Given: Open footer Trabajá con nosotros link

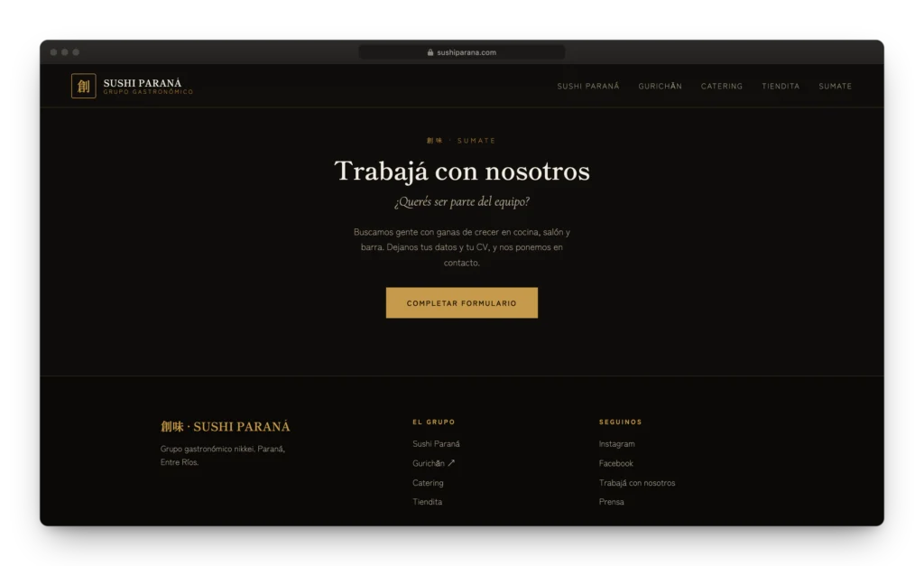Looking at the screenshot, I should (637, 483).
